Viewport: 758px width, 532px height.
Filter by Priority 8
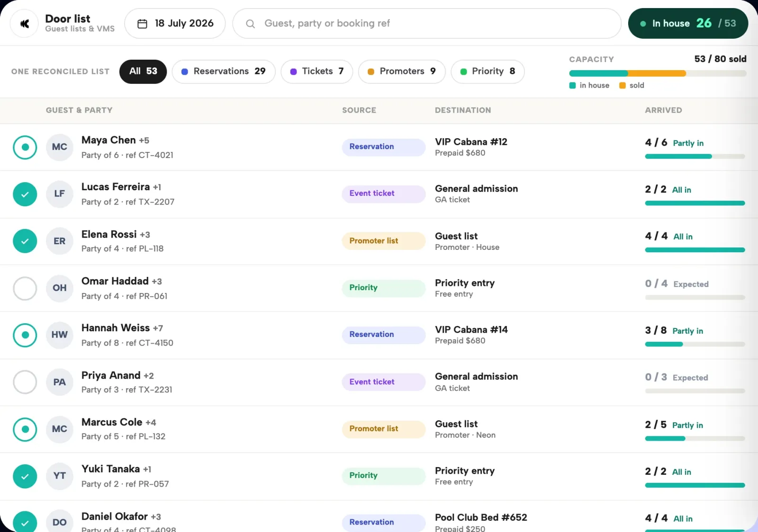(x=487, y=71)
